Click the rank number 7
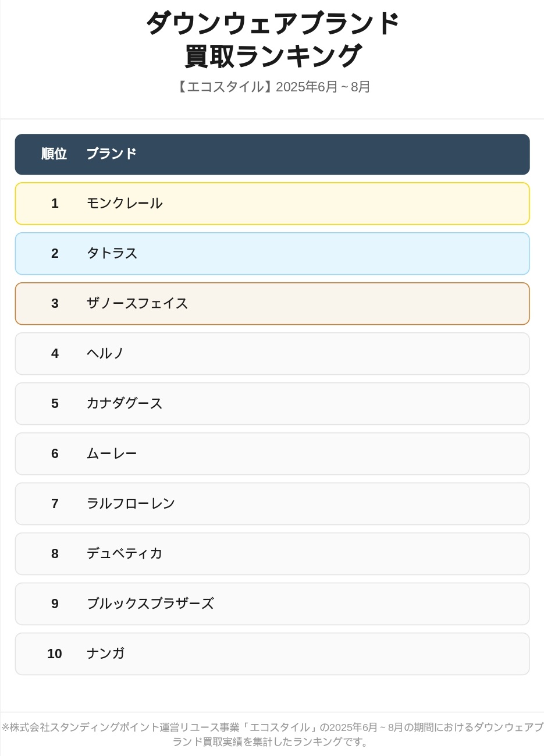 [55, 504]
